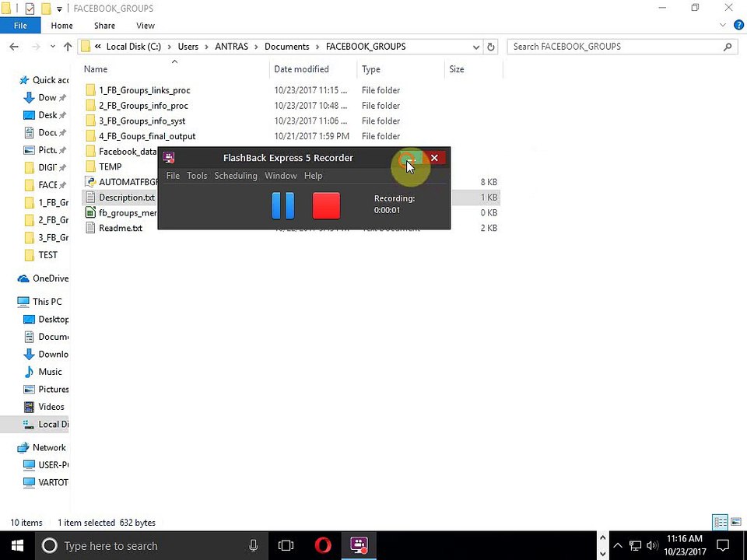Viewport: 747px width, 560px height.
Task: Select the 3_FB_Groups_info_syst folder
Action: [142, 121]
